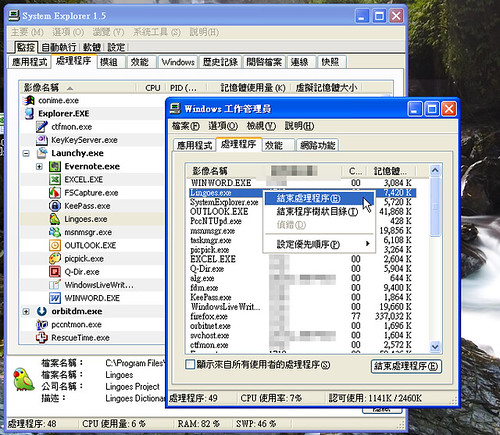Click the System Explorer title bar icon
This screenshot has width=500, height=435.
[x=14, y=15]
